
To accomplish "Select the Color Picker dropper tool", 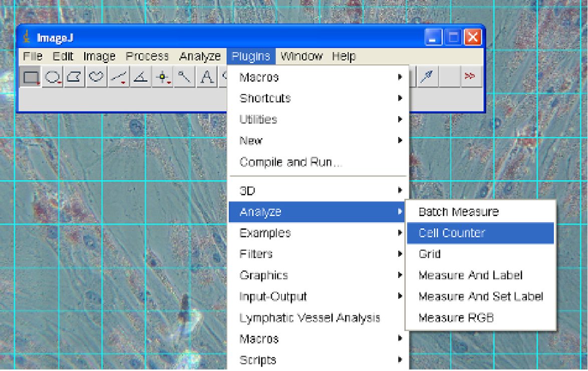I will coord(427,77).
